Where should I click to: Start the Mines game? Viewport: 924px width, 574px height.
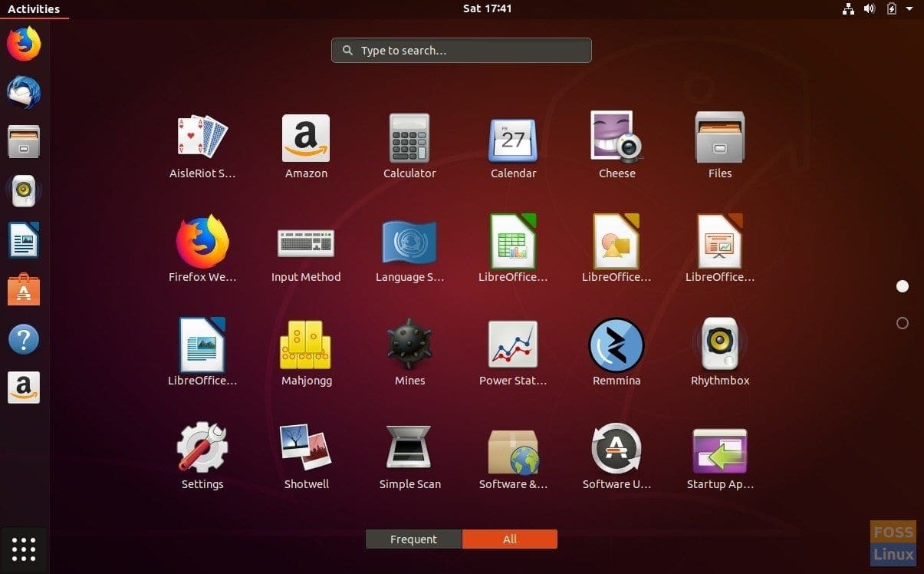409,345
